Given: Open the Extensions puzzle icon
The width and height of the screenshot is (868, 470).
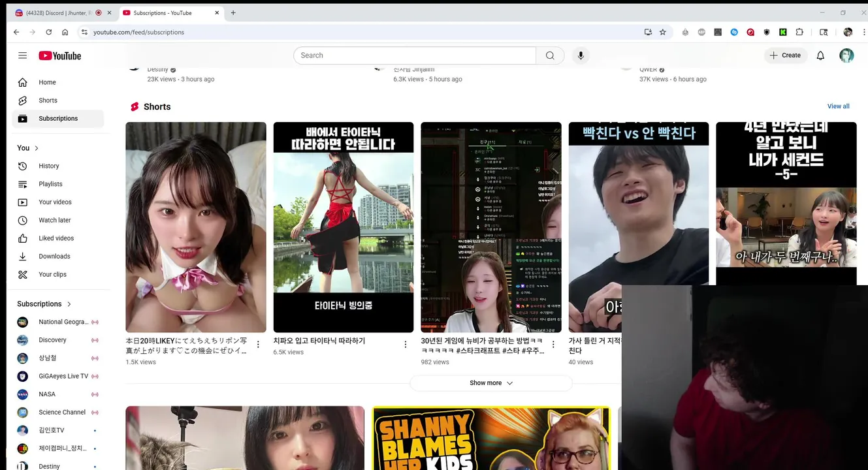Looking at the screenshot, I should click(799, 32).
